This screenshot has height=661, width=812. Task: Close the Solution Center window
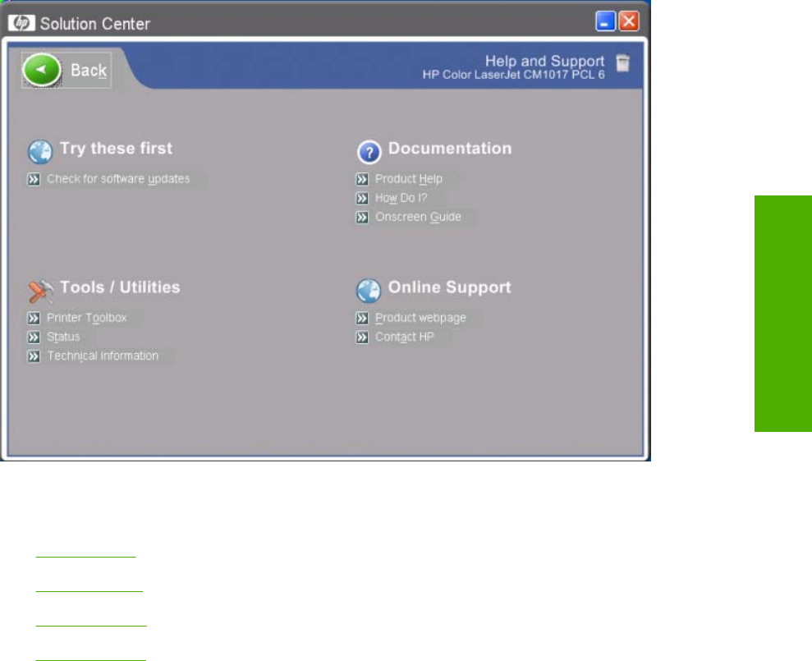point(629,21)
